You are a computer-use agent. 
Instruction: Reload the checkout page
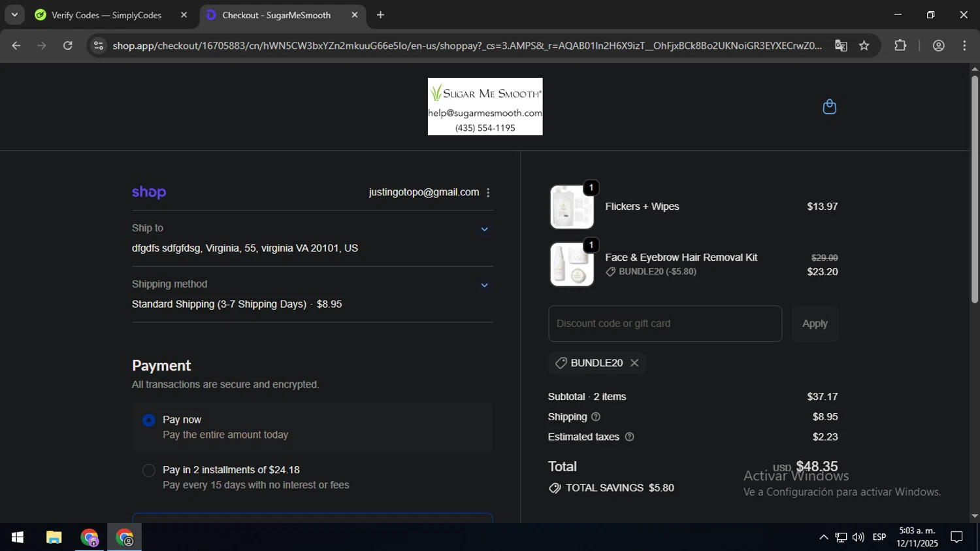click(68, 46)
